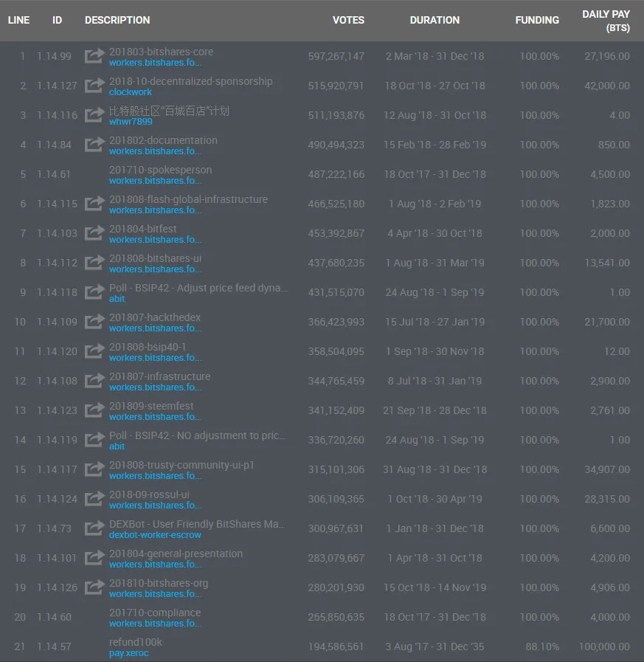Open dexbot-worker-escrow account link
This screenshot has width=644, height=662.
click(155, 535)
